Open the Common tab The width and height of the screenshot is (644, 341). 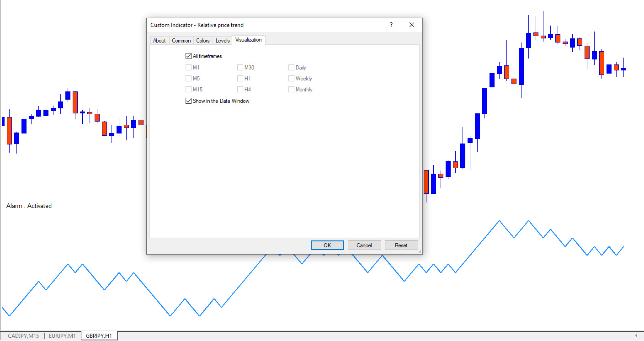point(181,41)
